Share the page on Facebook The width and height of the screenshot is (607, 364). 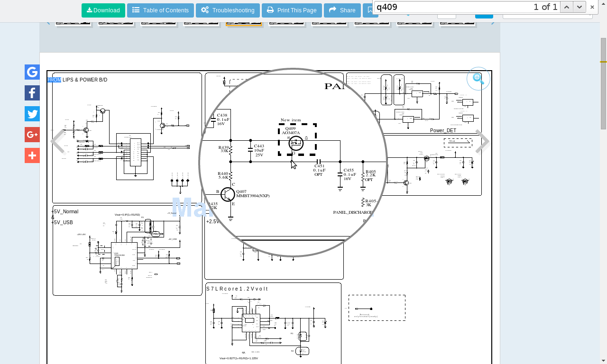tap(32, 93)
